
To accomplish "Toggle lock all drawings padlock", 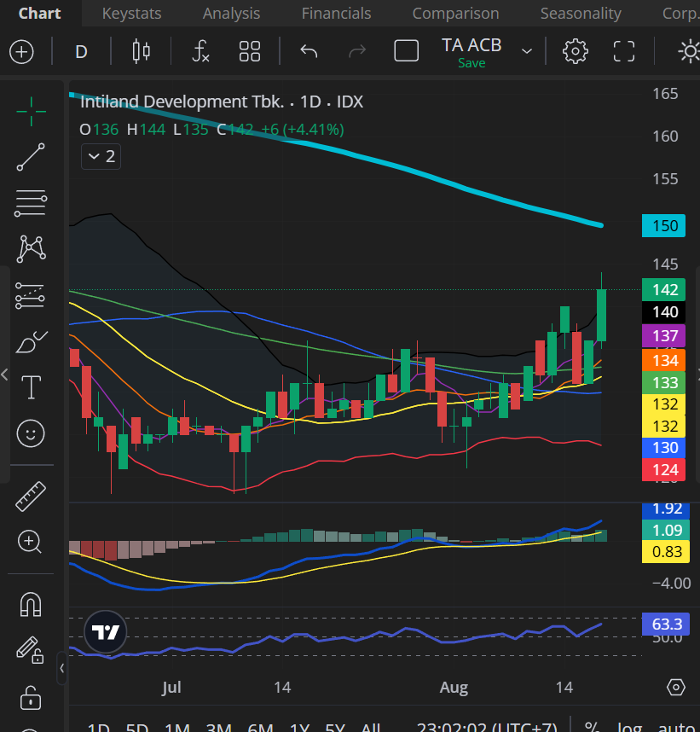I will tap(31, 698).
